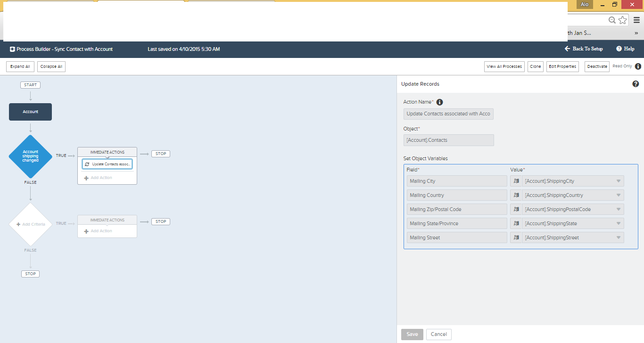The height and width of the screenshot is (343, 644).
Task: Click STOP next to the Add Criteria actions
Action: pos(161,221)
